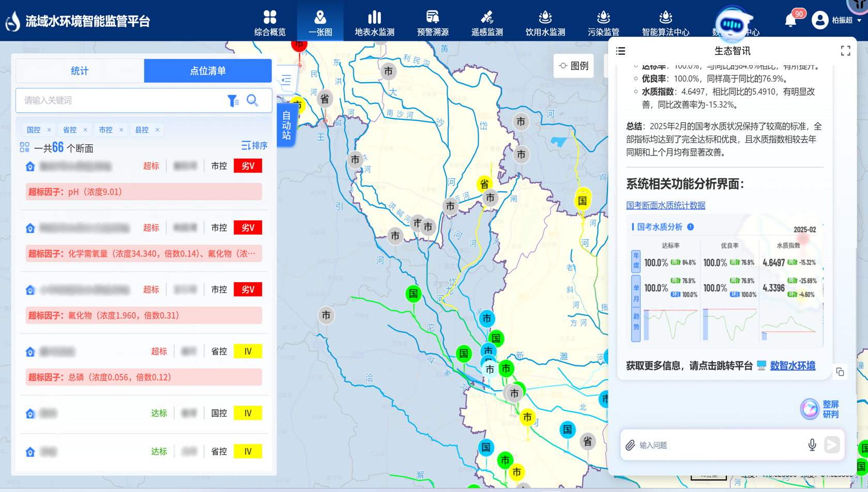The height and width of the screenshot is (492, 868).
Task: Copy the AI response using copy icon
Action: click(x=840, y=372)
